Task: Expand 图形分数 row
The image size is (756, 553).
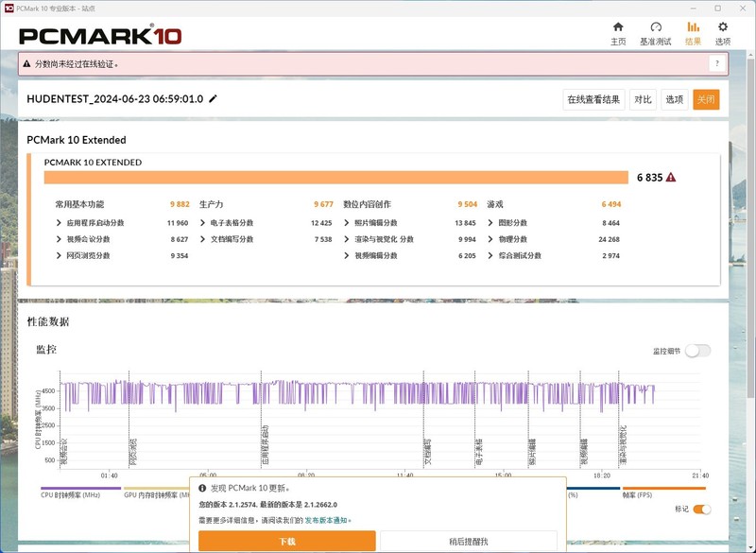Action: pos(490,223)
